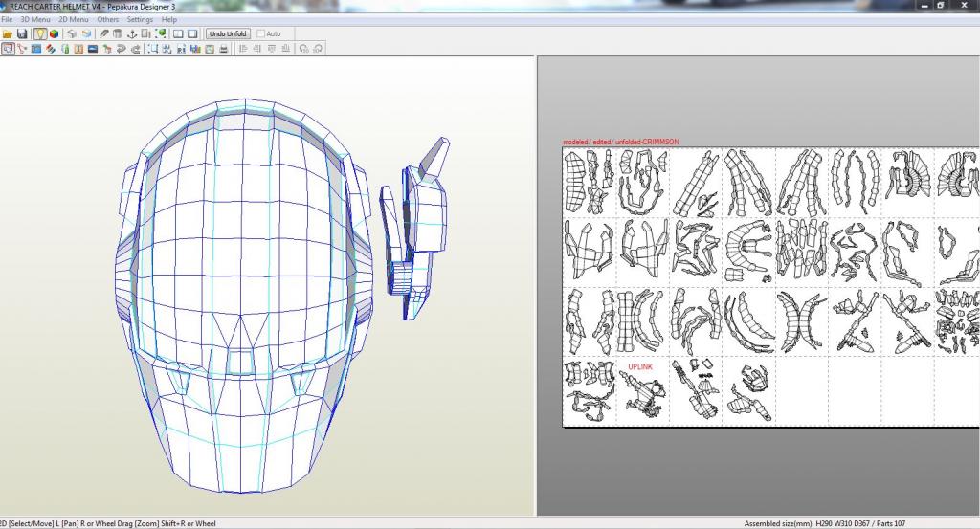Click the printer icon

223,49
